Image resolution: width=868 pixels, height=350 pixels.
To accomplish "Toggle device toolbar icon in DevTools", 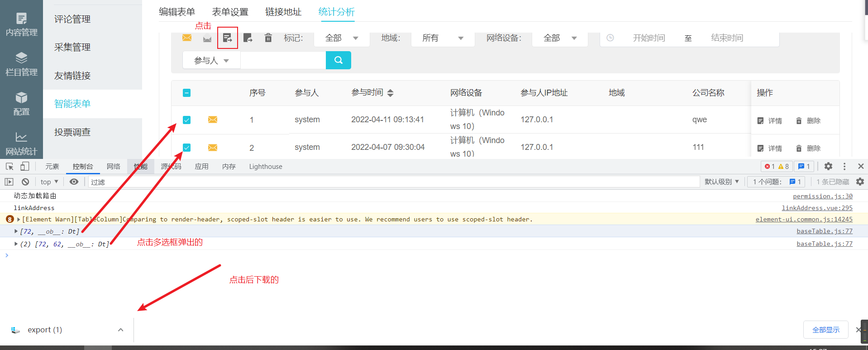I will coord(25,166).
